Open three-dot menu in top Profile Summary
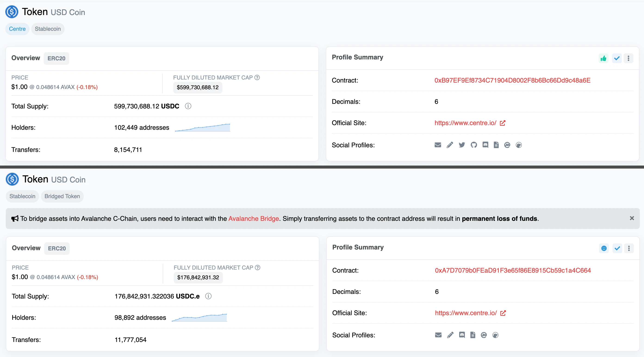 (x=628, y=58)
